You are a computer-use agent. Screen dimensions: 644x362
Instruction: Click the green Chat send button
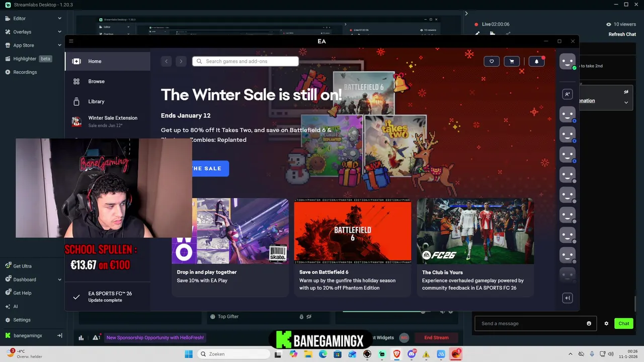624,323
